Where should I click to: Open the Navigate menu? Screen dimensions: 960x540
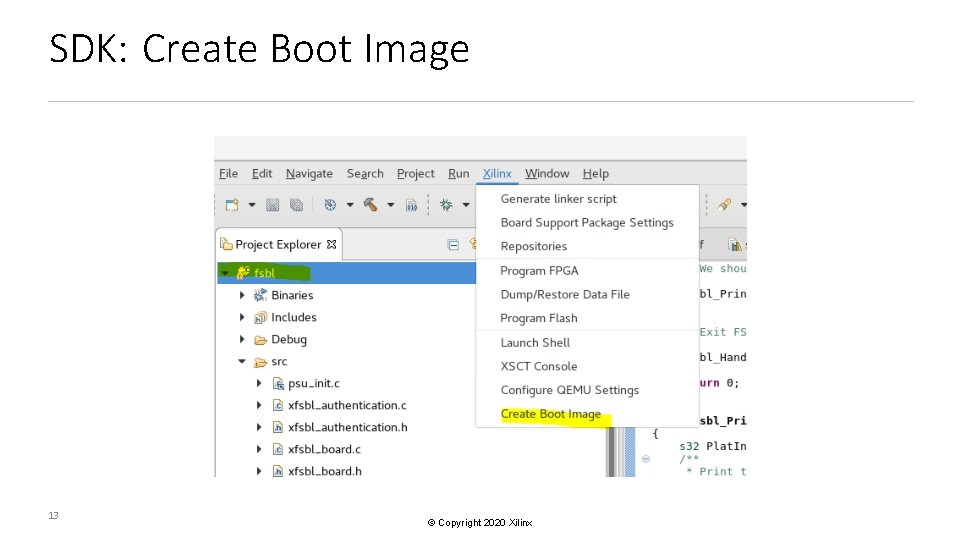[x=309, y=174]
